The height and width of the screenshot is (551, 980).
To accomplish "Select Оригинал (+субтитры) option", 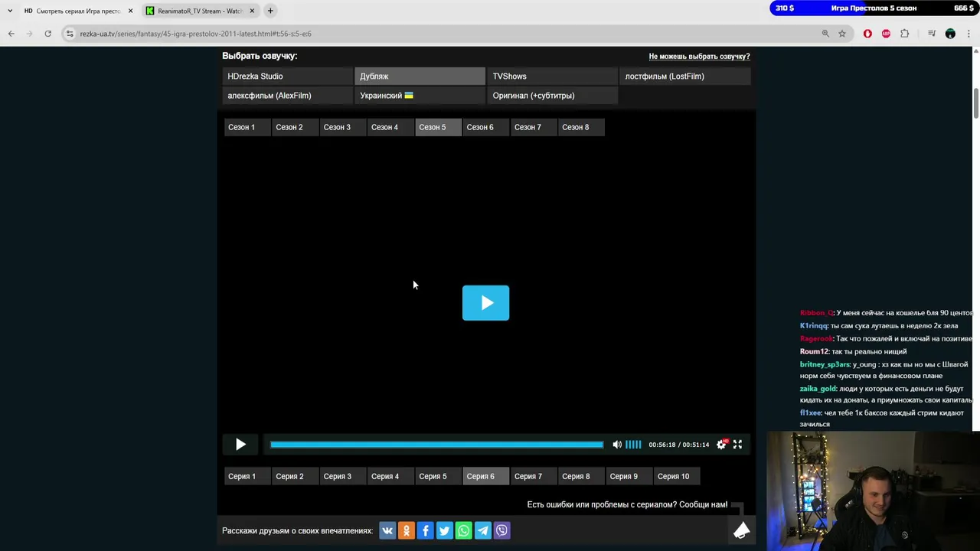I will [552, 96].
